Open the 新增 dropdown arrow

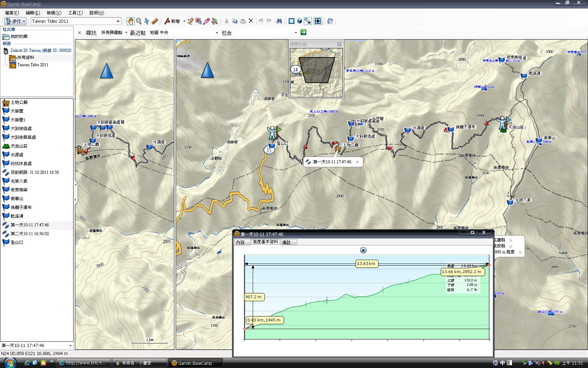click(x=184, y=21)
